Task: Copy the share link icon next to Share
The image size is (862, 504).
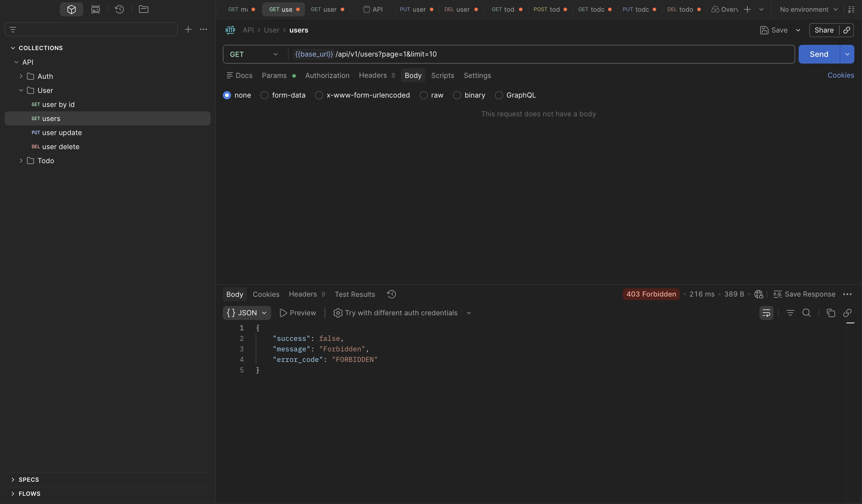Action: coord(847,30)
